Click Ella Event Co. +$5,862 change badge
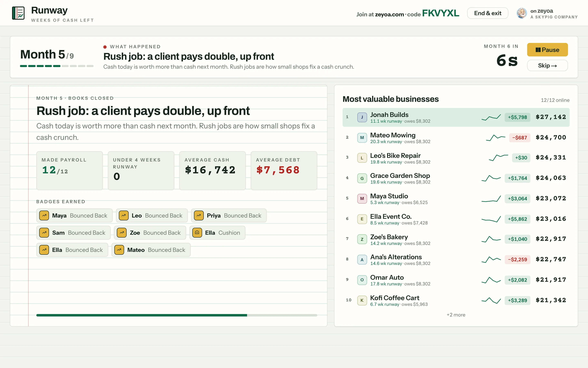This screenshot has width=588, height=368. click(517, 219)
